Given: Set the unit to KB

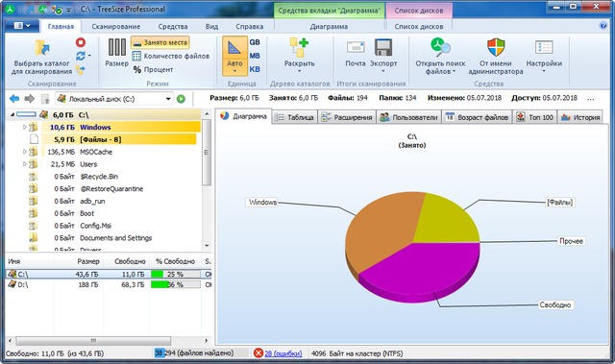Looking at the screenshot, I should pyautogui.click(x=255, y=69).
